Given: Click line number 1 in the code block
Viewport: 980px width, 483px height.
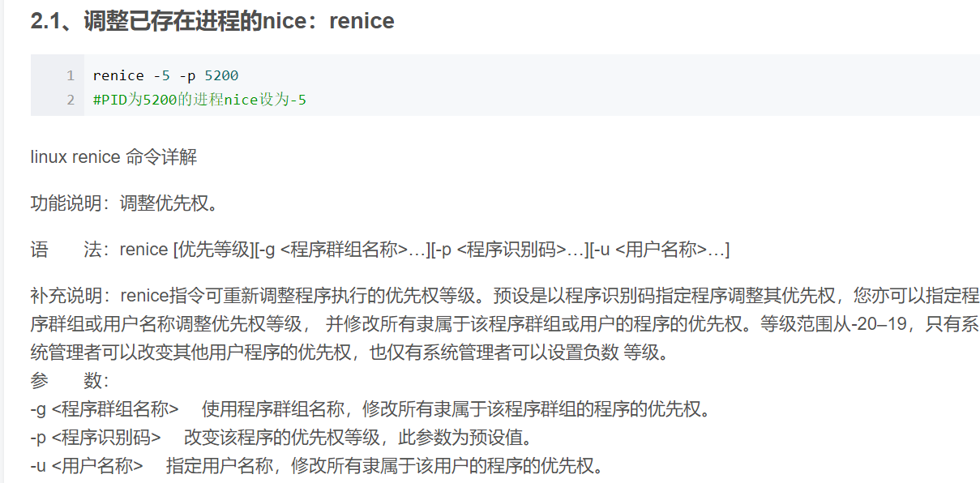Looking at the screenshot, I should click(71, 75).
